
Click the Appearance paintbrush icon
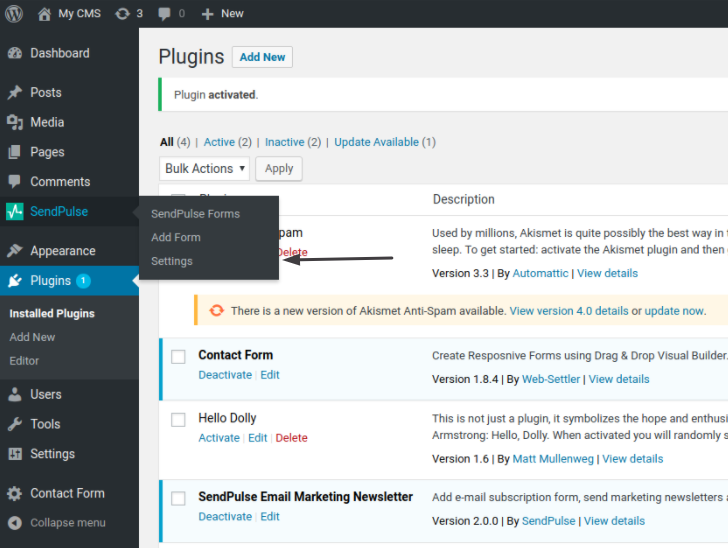pyautogui.click(x=14, y=251)
